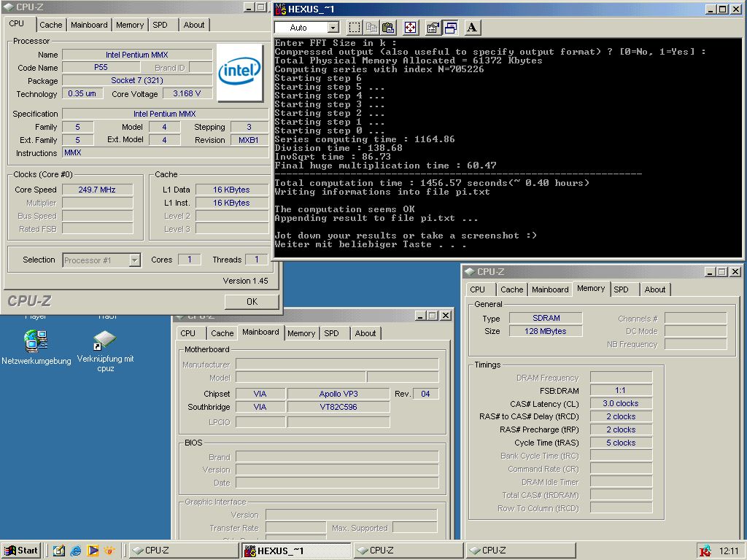Select Memory tab in the Mainboard window
Viewport: 747px width, 560px height.
[301, 333]
